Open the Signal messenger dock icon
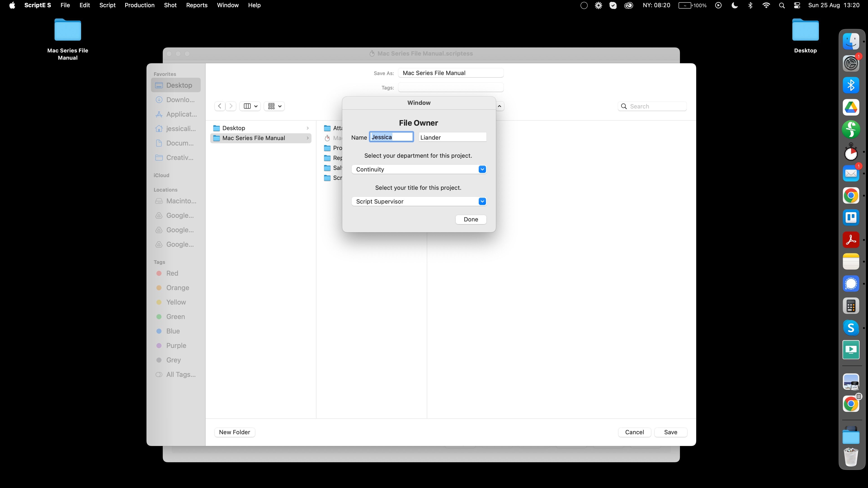Viewport: 868px width, 488px height. coord(850,284)
